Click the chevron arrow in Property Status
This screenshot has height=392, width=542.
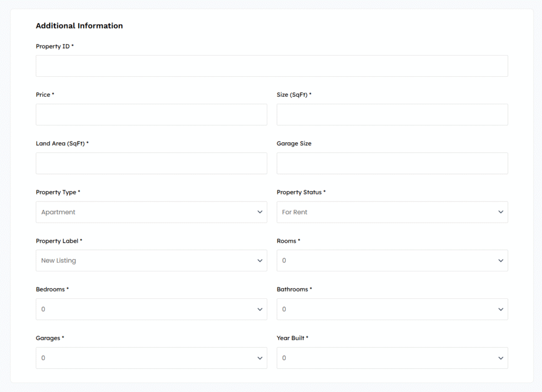point(501,212)
